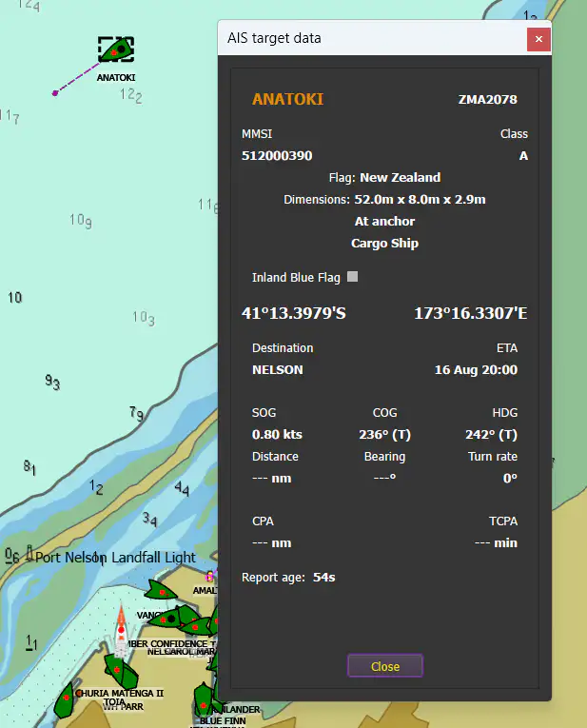
Task: Select the ANATOKI vessel target on chart
Action: click(115, 49)
